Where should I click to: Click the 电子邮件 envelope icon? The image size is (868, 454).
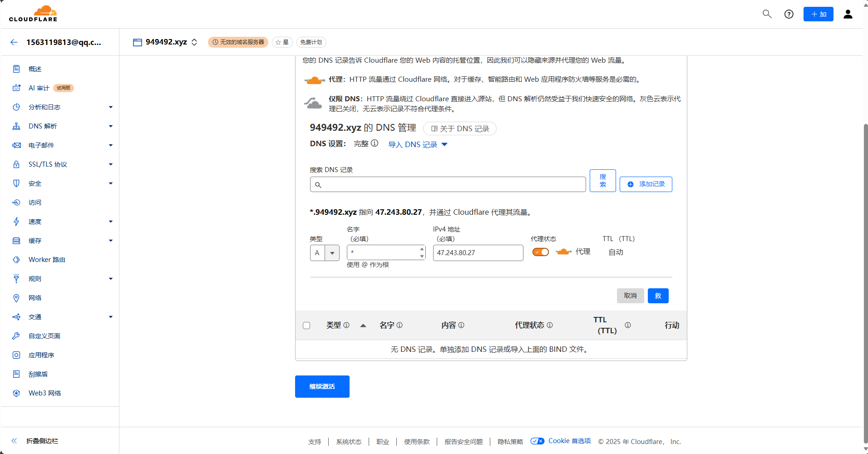(16, 145)
